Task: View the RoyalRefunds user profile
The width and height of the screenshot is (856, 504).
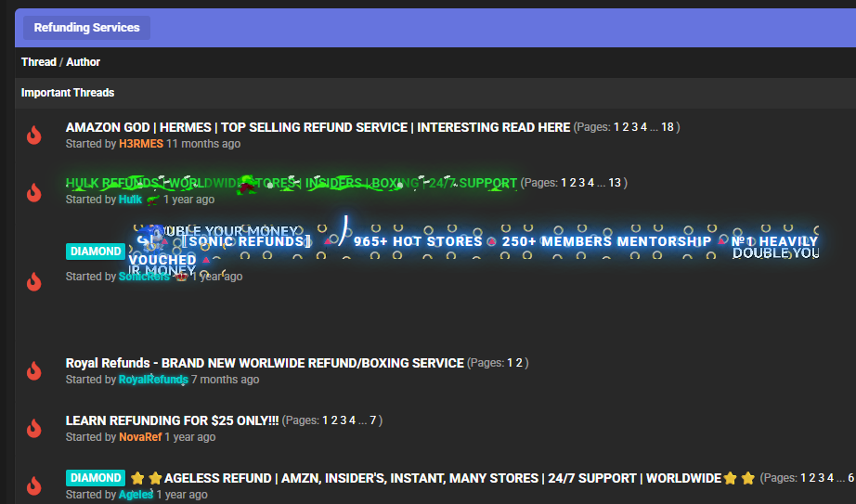Action: [153, 380]
